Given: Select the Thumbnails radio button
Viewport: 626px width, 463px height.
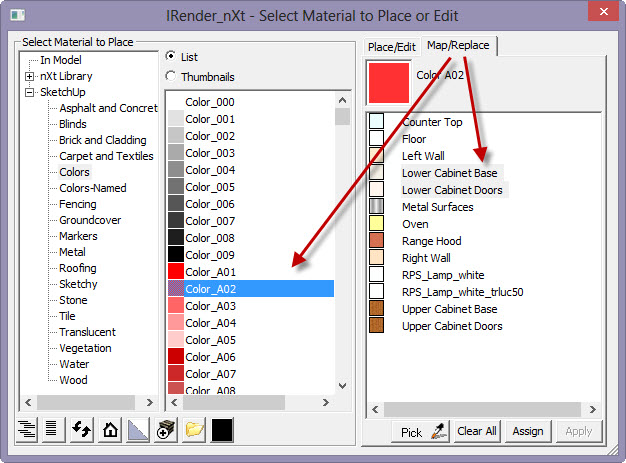Looking at the screenshot, I should coord(171,76).
